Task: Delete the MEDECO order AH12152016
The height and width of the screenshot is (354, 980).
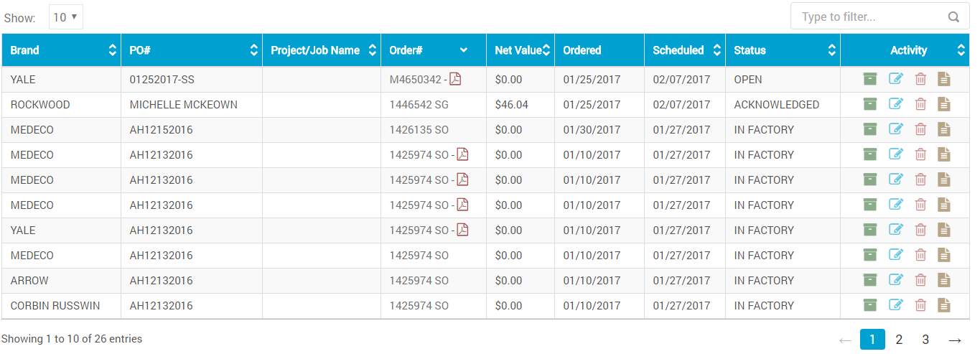Action: pyautogui.click(x=920, y=129)
